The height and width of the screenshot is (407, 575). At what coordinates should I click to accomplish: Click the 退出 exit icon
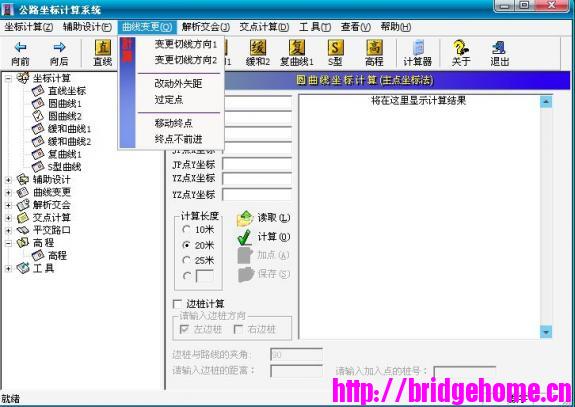499,48
